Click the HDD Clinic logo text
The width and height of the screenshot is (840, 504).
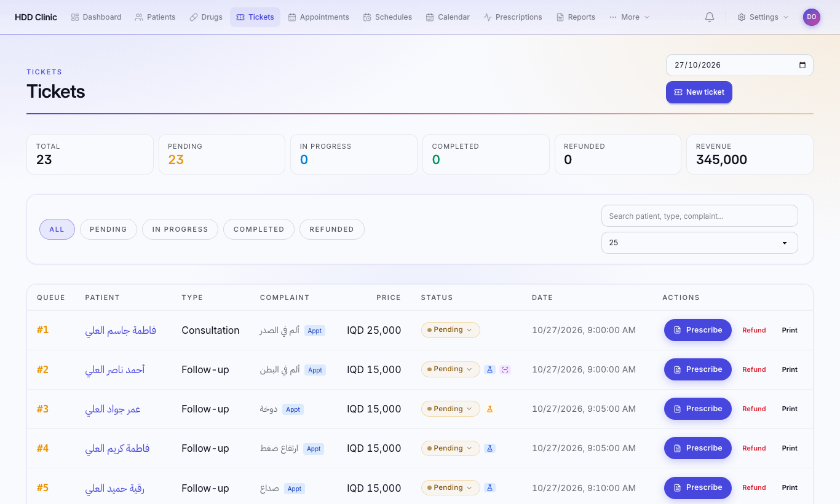[36, 17]
